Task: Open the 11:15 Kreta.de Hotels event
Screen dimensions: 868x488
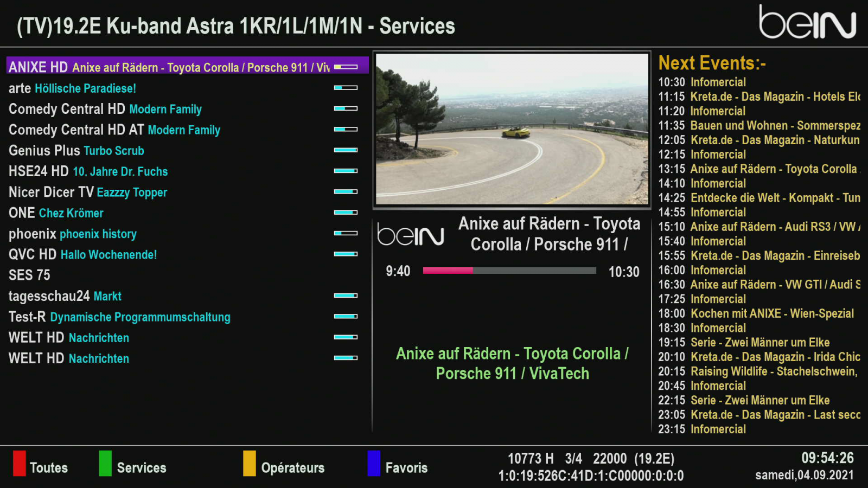Action: click(759, 97)
